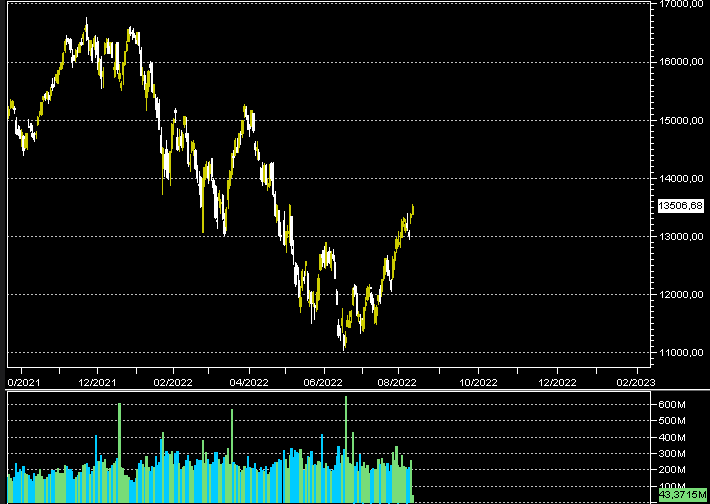Click the 200M volume axis label
This screenshot has width=710, height=504.
pyautogui.click(x=672, y=470)
